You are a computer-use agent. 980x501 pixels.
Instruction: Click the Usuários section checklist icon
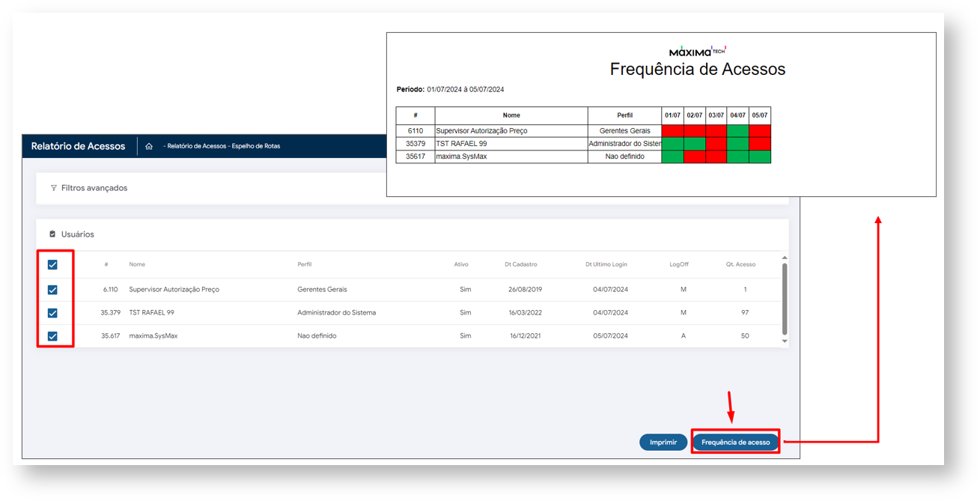pyautogui.click(x=52, y=234)
